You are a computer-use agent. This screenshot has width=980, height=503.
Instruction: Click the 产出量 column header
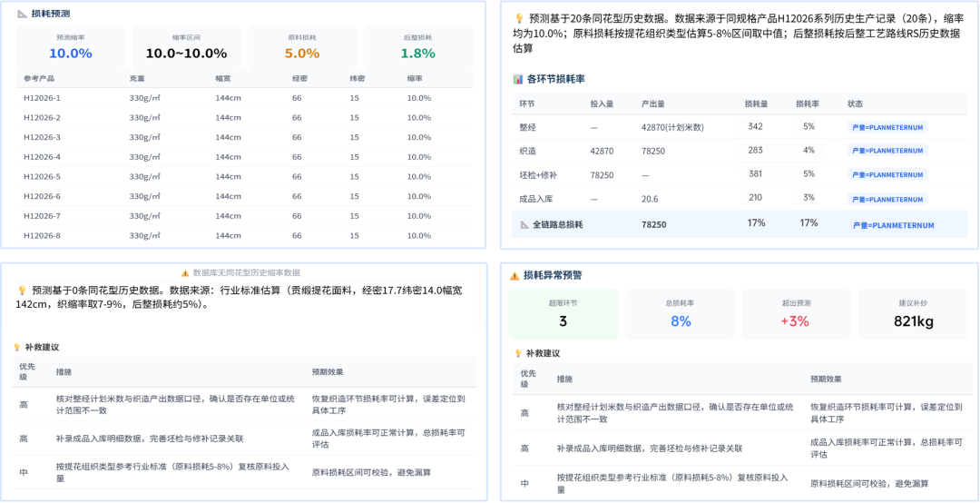tap(653, 104)
